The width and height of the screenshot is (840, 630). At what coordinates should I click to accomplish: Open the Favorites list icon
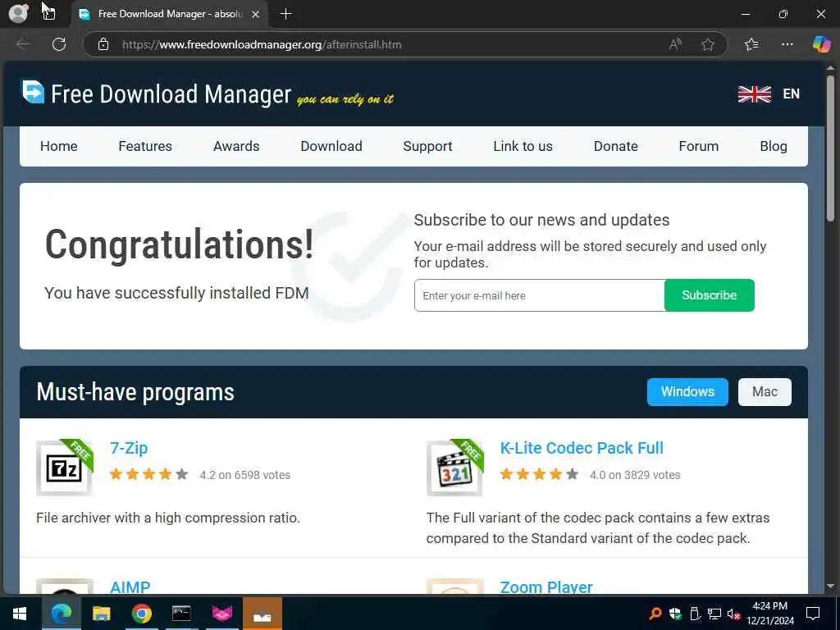[751, 44]
